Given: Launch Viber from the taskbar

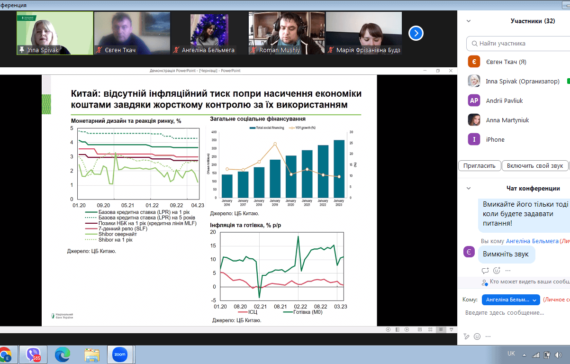Looking at the screenshot, I should (33, 355).
